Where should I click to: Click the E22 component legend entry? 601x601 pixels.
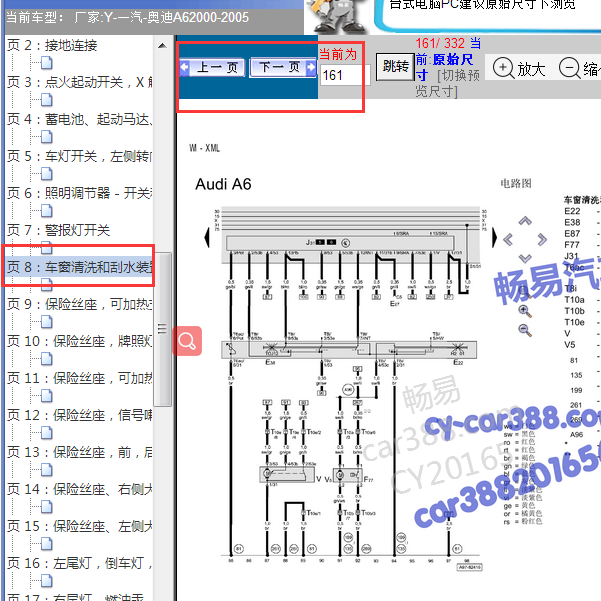(572, 211)
